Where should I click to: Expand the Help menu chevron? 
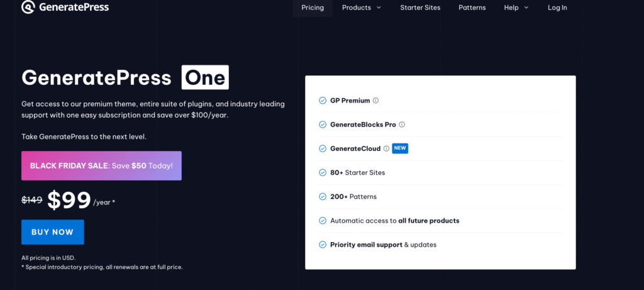coord(526,8)
